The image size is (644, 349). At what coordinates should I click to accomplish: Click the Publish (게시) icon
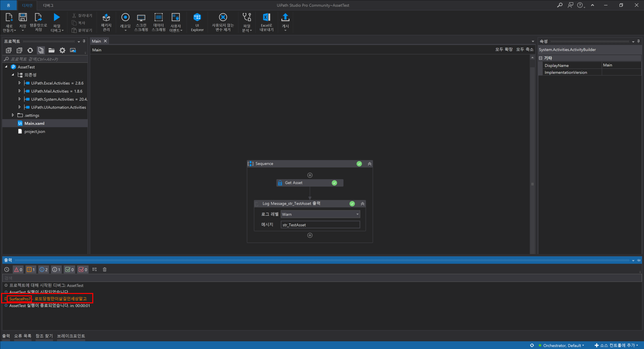click(x=285, y=17)
